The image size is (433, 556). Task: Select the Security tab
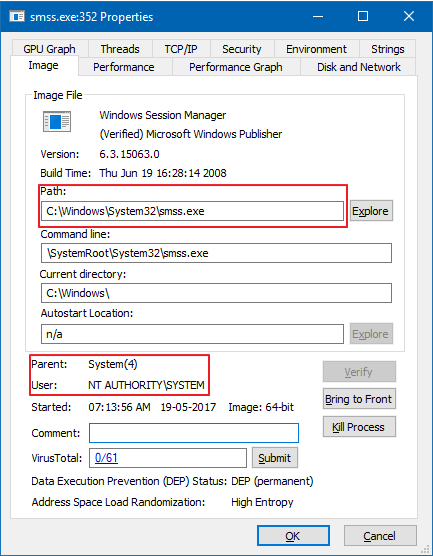tap(242, 49)
